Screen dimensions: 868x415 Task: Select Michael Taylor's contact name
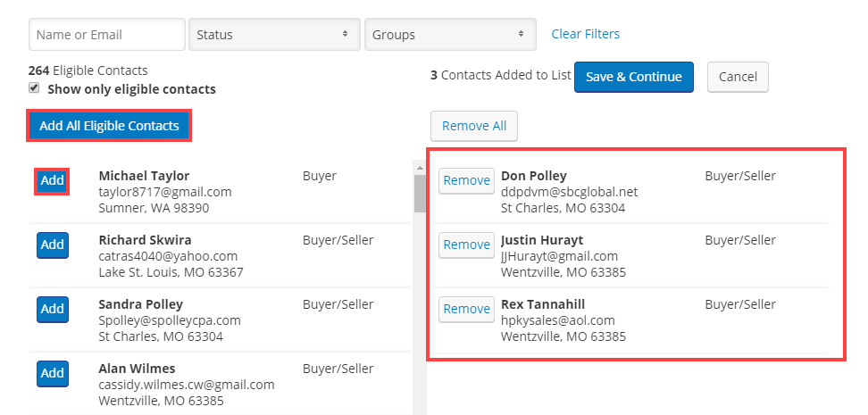pos(144,176)
